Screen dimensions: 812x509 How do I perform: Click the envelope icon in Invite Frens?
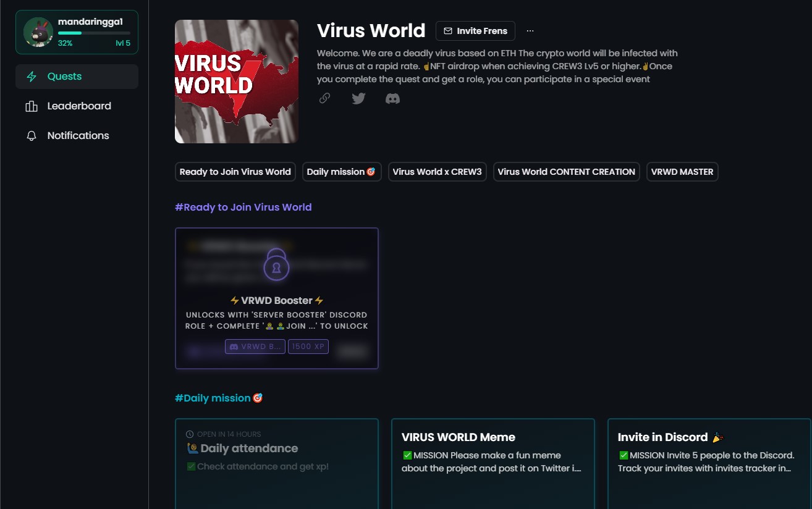tap(448, 31)
